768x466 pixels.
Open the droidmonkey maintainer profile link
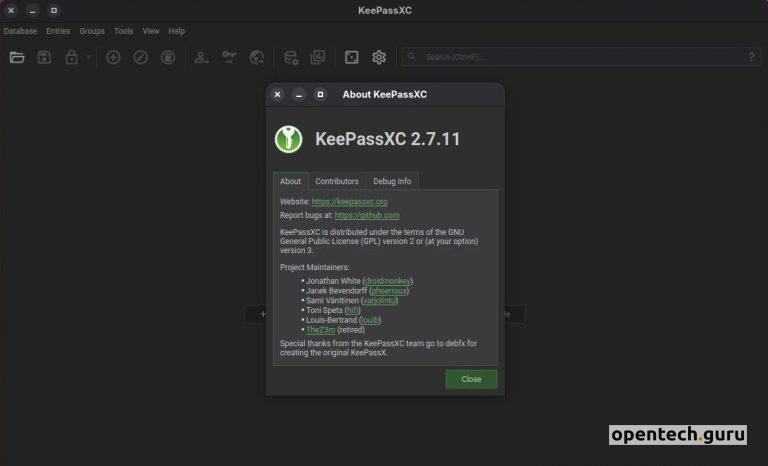tap(388, 281)
